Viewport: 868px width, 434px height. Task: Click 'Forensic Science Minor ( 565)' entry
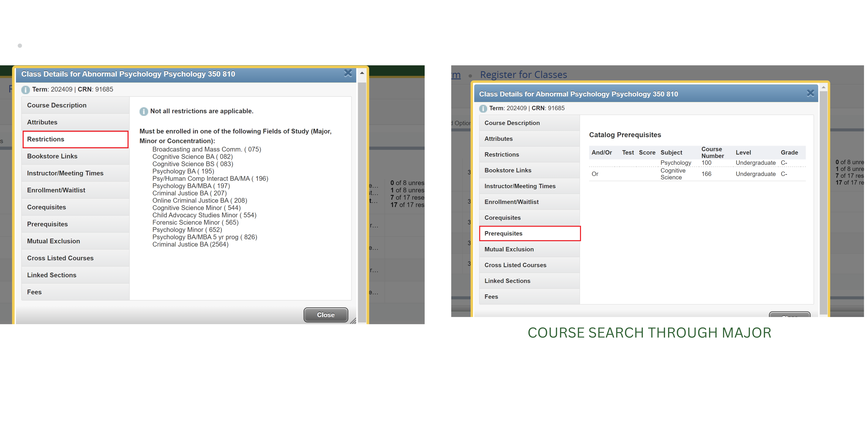click(x=195, y=222)
